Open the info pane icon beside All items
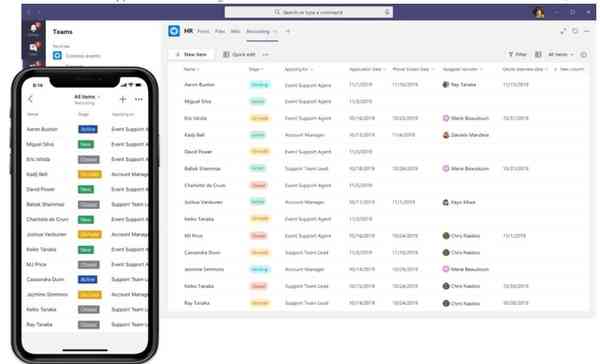Image resolution: width=600 pixels, height=364 pixels. [x=584, y=55]
